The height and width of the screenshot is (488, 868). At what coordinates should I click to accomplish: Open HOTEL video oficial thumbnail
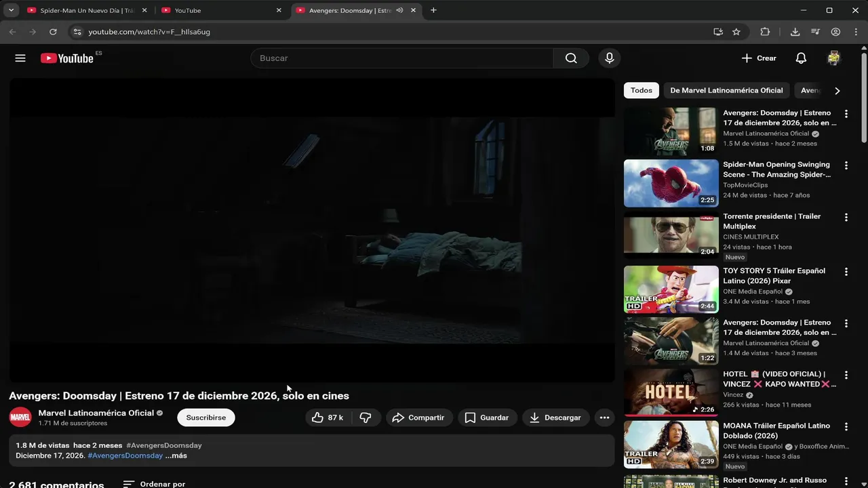pos(671,392)
